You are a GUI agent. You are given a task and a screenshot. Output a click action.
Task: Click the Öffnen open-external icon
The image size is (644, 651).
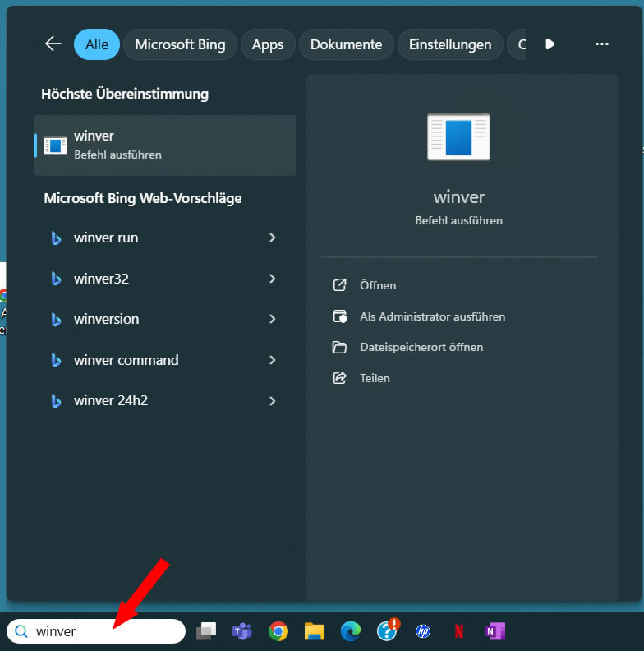pos(339,284)
